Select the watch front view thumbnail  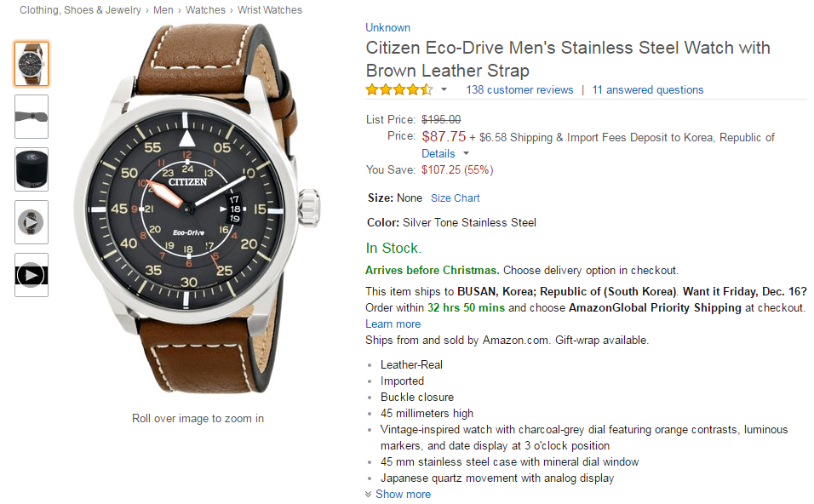[x=32, y=64]
